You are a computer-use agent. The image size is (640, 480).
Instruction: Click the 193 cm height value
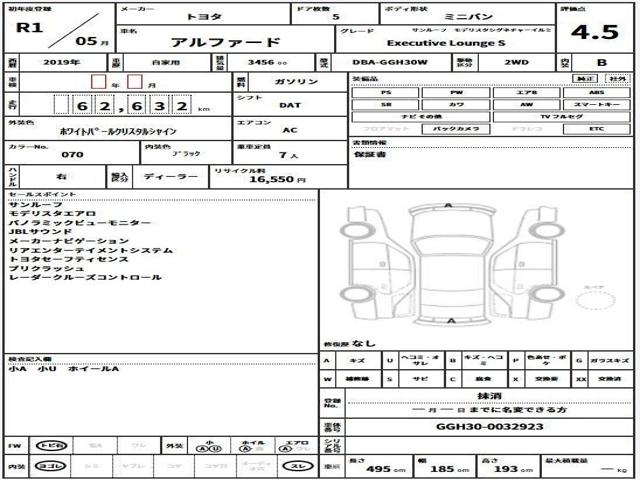tap(513, 469)
